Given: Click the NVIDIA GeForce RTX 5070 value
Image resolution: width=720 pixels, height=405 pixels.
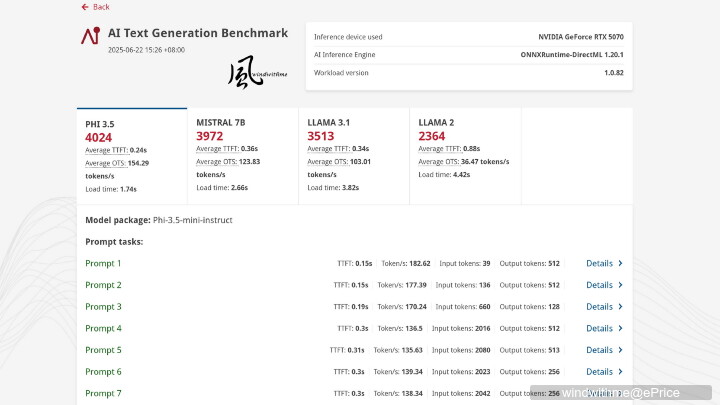Looking at the screenshot, I should click(581, 37).
